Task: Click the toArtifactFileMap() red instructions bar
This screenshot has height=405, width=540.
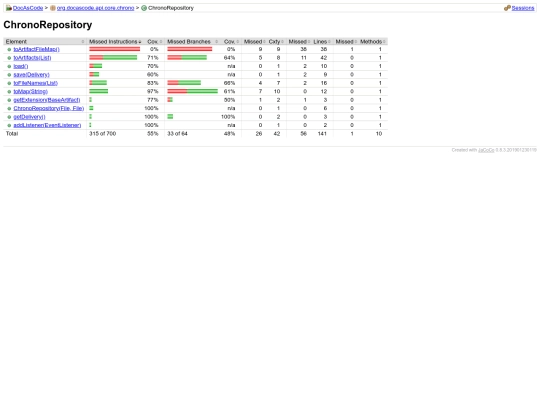Action: pos(115,49)
